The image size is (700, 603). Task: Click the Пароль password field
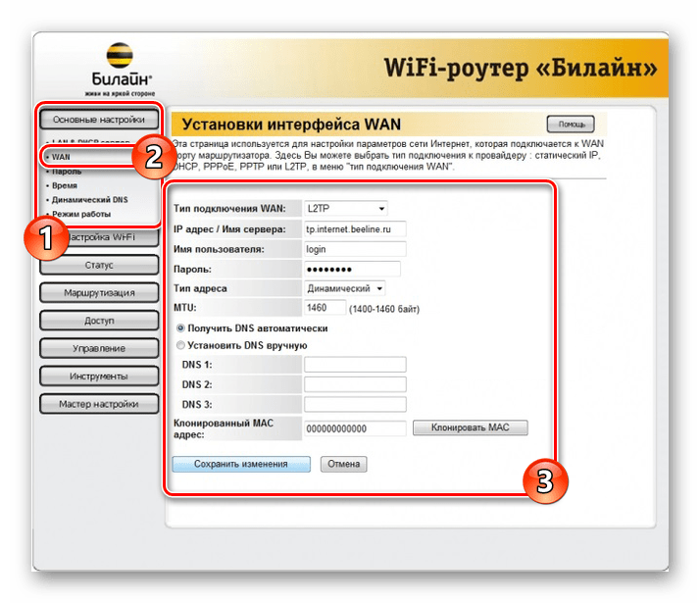(x=352, y=269)
